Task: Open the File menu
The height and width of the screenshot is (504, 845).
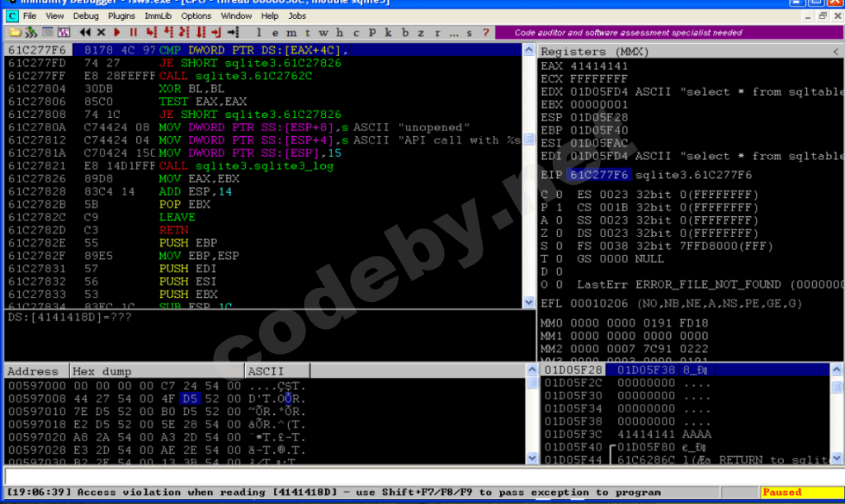Action: (x=30, y=16)
